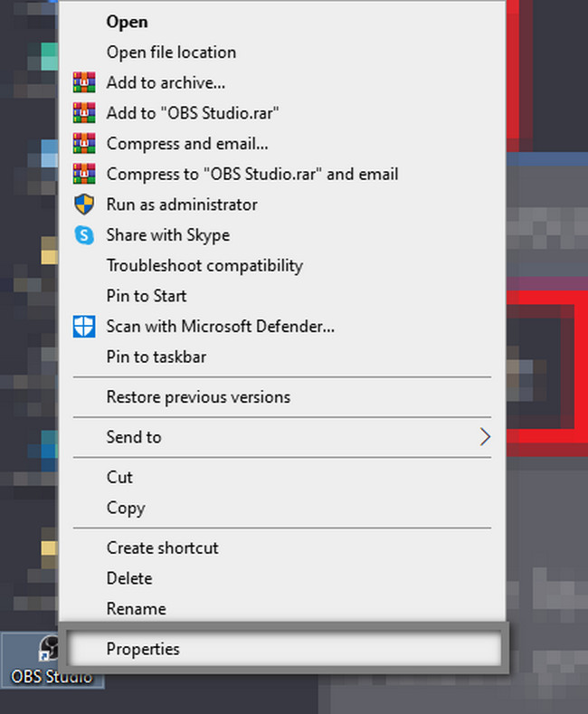This screenshot has height=714, width=588.
Task: Click WinRAR icon beside Compress and email
Action: (x=84, y=144)
